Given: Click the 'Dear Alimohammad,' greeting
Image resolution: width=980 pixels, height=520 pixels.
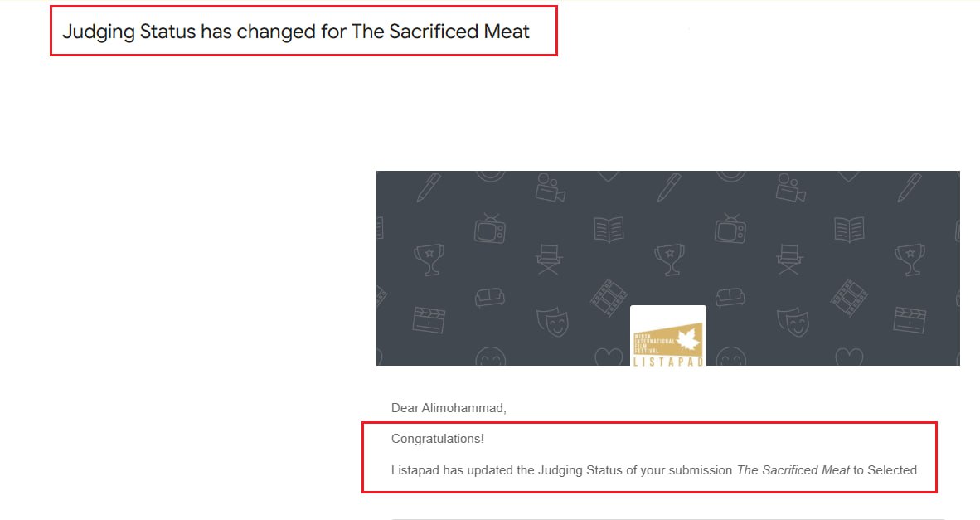Looking at the screenshot, I should click(x=448, y=408).
